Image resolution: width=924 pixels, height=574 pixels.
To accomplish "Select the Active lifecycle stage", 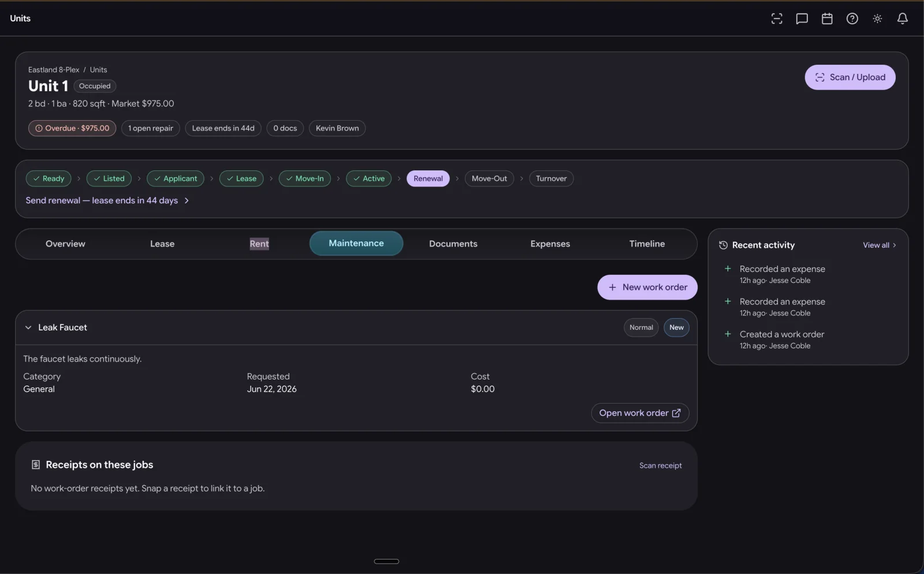I will [x=368, y=178].
